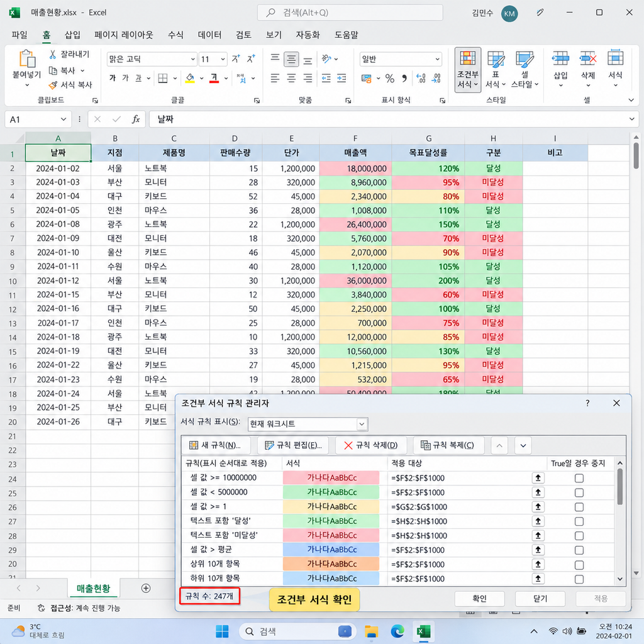Click the applies-to field for '셀 값 >= 1' rule

click(461, 507)
